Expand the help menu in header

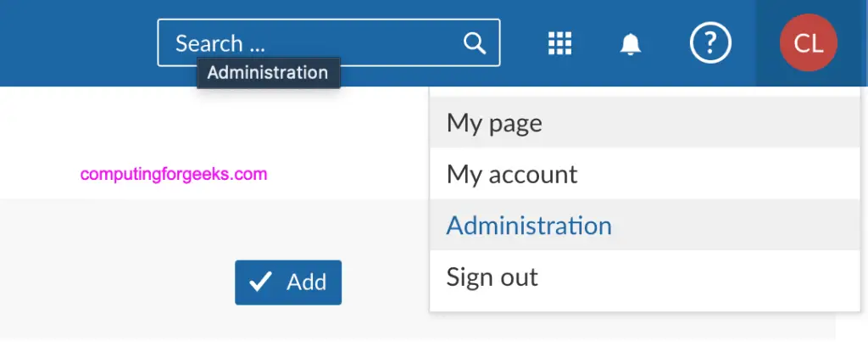710,42
